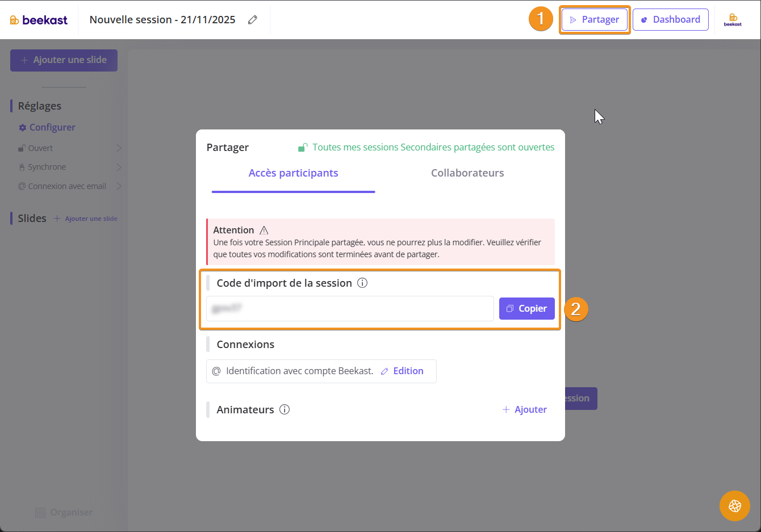This screenshot has height=532, width=761.
Task: Click info icon beside Code d'import
Action: [x=362, y=283]
